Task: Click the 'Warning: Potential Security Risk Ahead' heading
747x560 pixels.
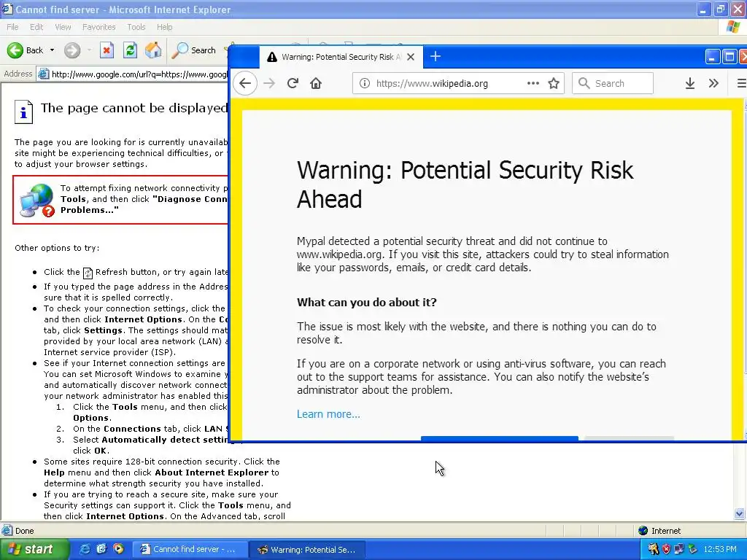Action: point(465,184)
